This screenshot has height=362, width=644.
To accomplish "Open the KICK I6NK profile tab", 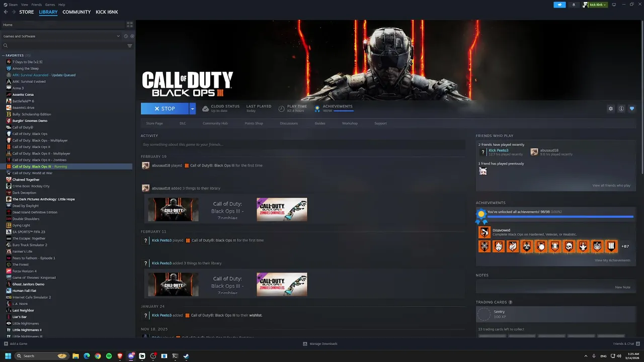I will (x=107, y=12).
